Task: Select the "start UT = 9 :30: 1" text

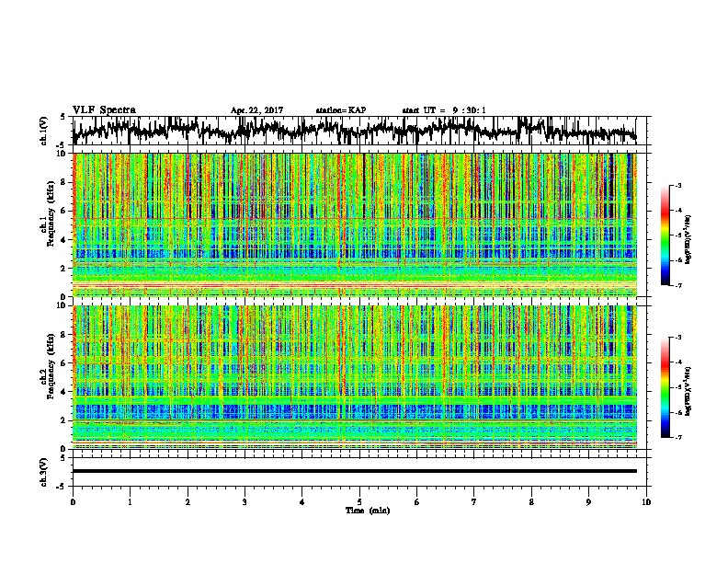Action: click(x=444, y=110)
